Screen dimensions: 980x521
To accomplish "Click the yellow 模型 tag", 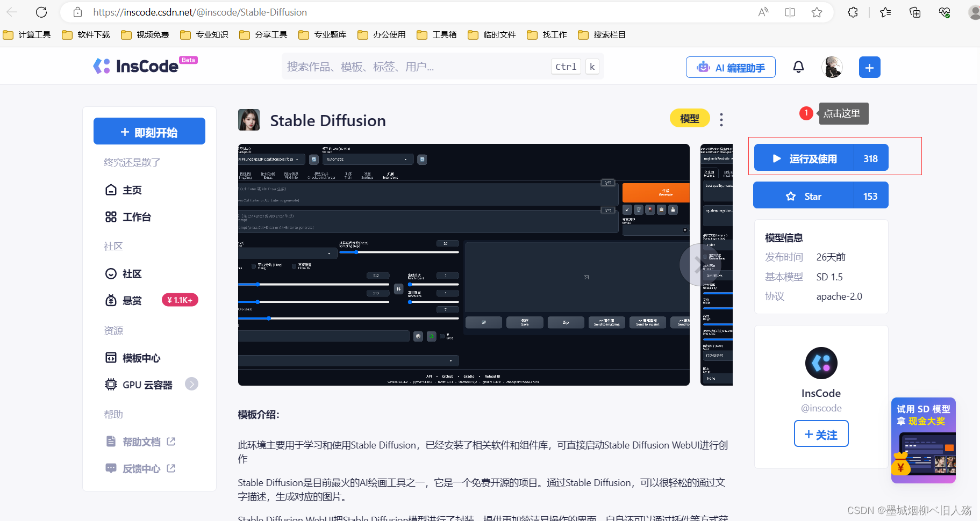I will [x=690, y=119].
